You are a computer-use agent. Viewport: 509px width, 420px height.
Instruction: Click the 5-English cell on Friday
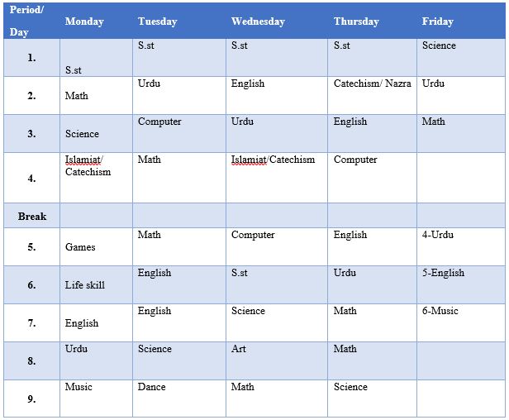tap(461, 285)
